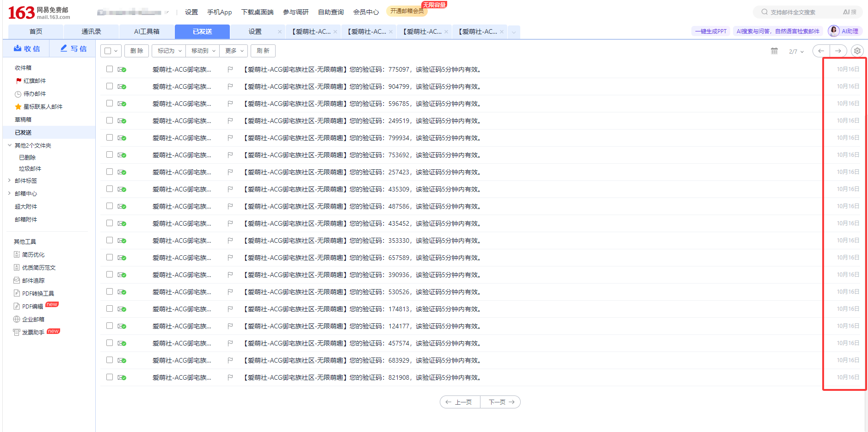The image size is (868, 432).
Task: Flag the email with code 821908
Action: (x=230, y=377)
